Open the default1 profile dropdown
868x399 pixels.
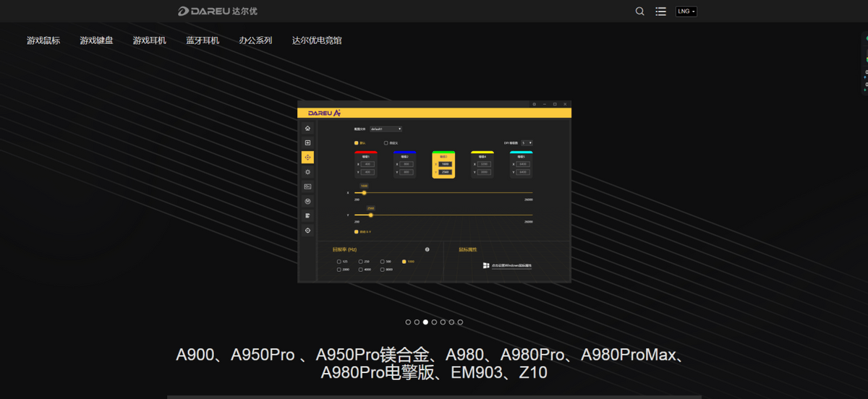386,129
